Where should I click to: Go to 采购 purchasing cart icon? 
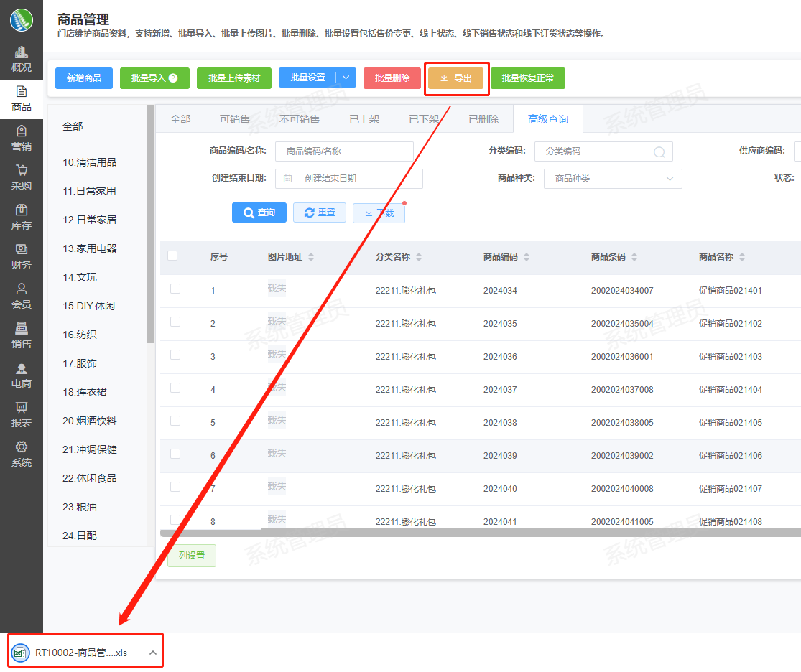click(22, 171)
